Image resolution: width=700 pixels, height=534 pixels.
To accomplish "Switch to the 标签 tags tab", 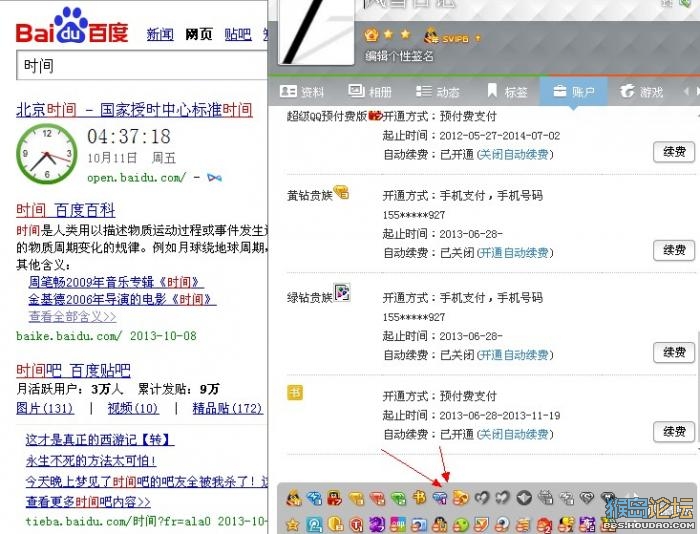I will pyautogui.click(x=507, y=92).
